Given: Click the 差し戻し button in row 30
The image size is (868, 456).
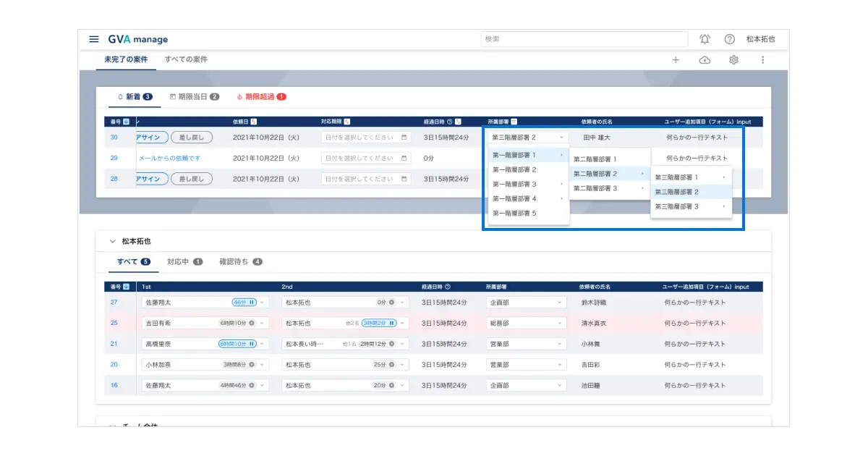Looking at the screenshot, I should [x=192, y=137].
